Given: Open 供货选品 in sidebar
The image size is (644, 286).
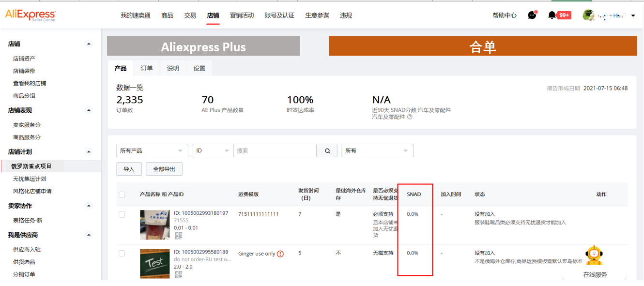Looking at the screenshot, I should pyautogui.click(x=24, y=262).
